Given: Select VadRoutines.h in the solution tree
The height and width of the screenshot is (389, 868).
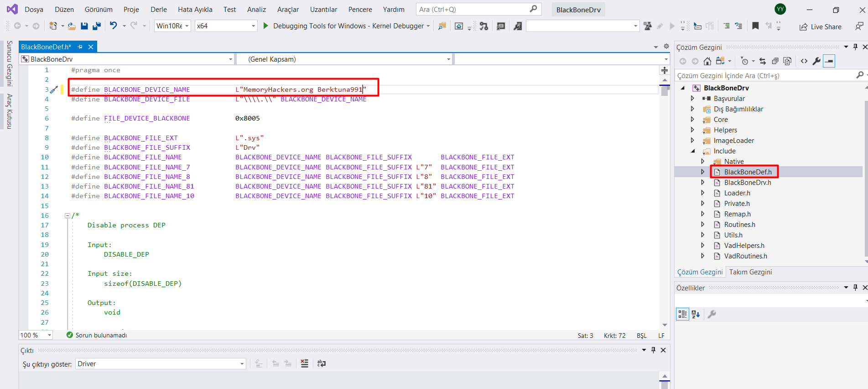Looking at the screenshot, I should click(x=746, y=256).
